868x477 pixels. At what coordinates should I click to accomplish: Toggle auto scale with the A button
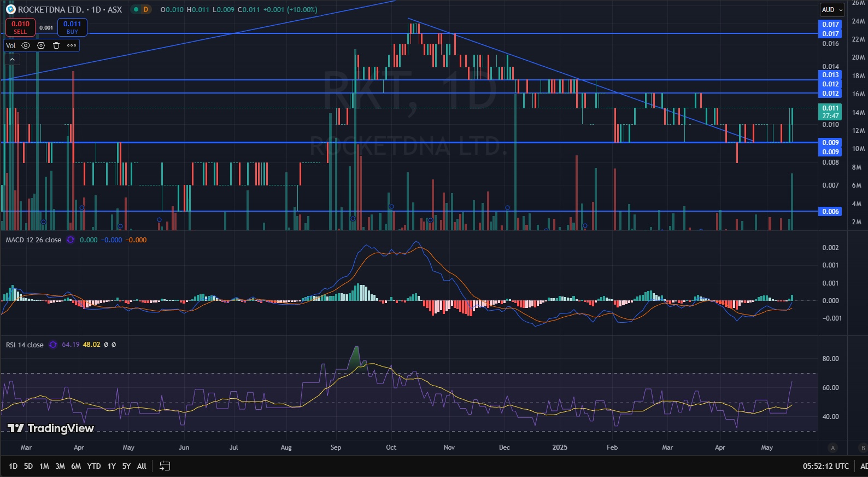(x=833, y=448)
